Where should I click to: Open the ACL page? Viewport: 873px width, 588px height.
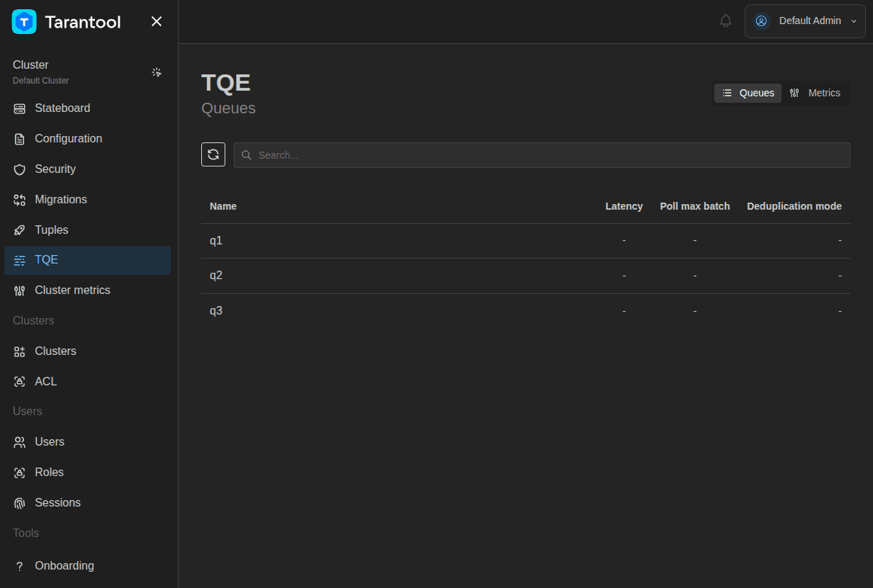(87, 382)
